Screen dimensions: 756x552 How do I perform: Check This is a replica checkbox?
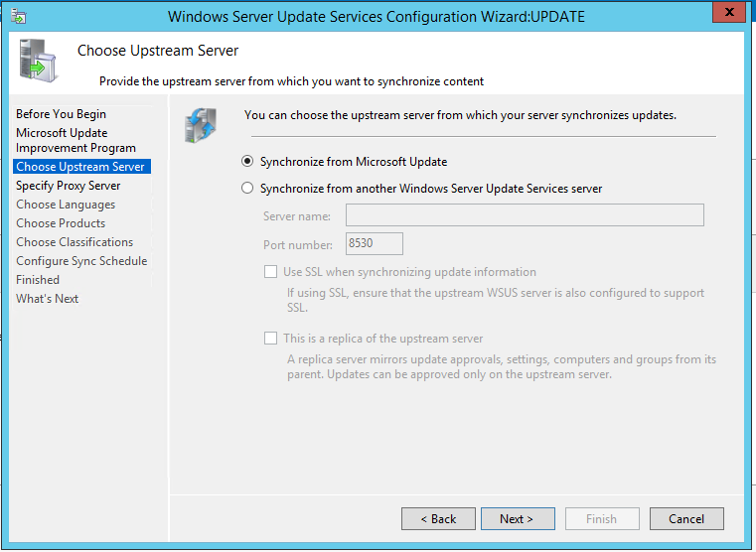point(270,339)
